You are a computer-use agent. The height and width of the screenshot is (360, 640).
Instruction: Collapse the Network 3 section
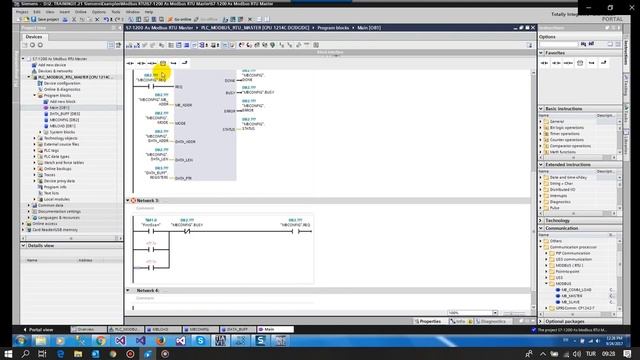pyautogui.click(x=128, y=200)
